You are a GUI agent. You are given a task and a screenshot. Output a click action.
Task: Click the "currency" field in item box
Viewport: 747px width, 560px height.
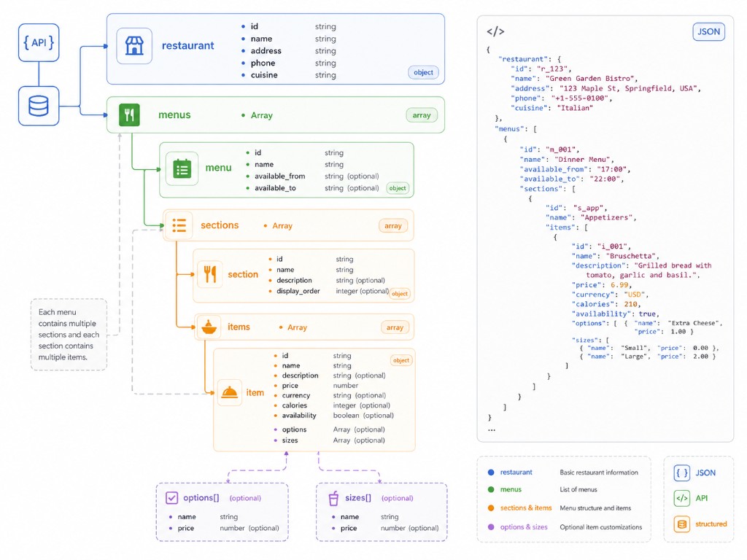tap(296, 395)
